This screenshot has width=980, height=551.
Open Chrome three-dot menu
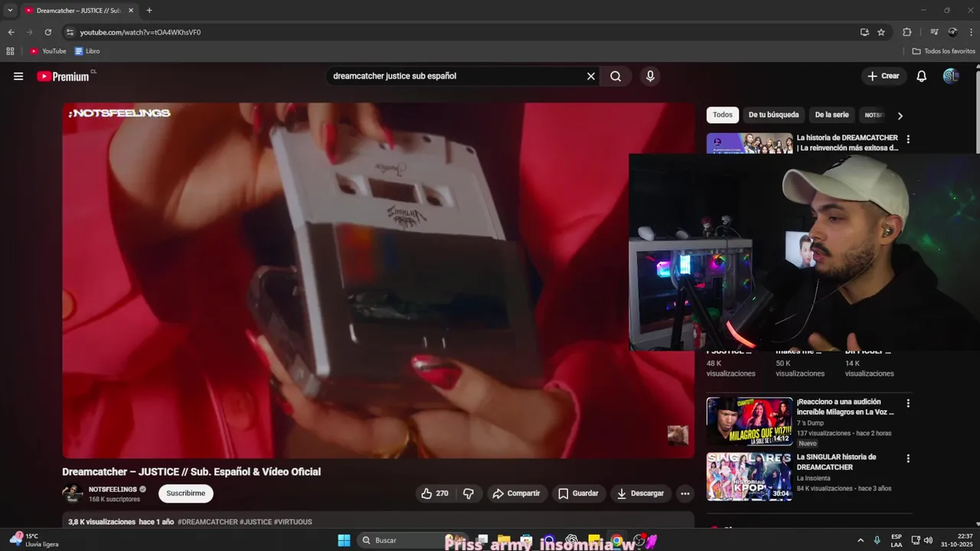(970, 32)
